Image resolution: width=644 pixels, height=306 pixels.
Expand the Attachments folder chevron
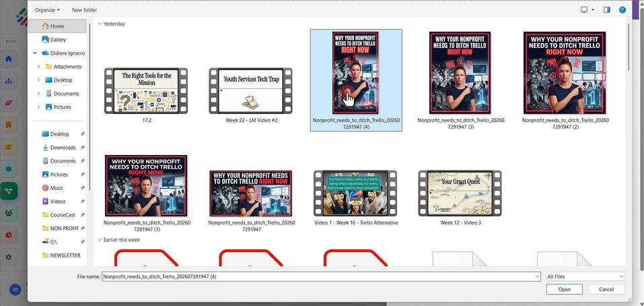38,67
